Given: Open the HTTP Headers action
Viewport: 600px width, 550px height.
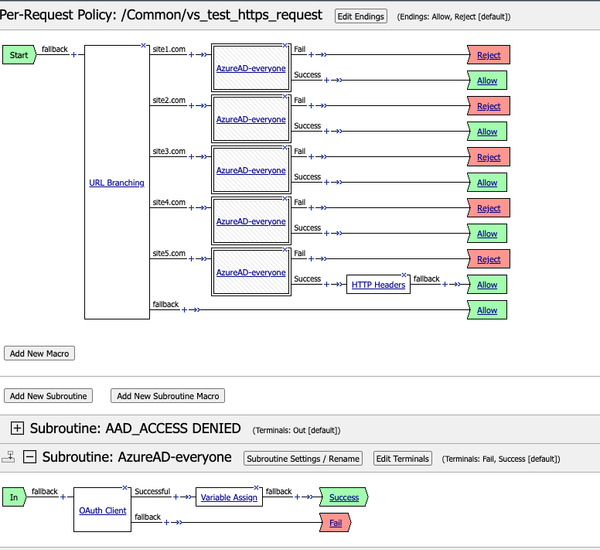Looking at the screenshot, I should click(378, 285).
